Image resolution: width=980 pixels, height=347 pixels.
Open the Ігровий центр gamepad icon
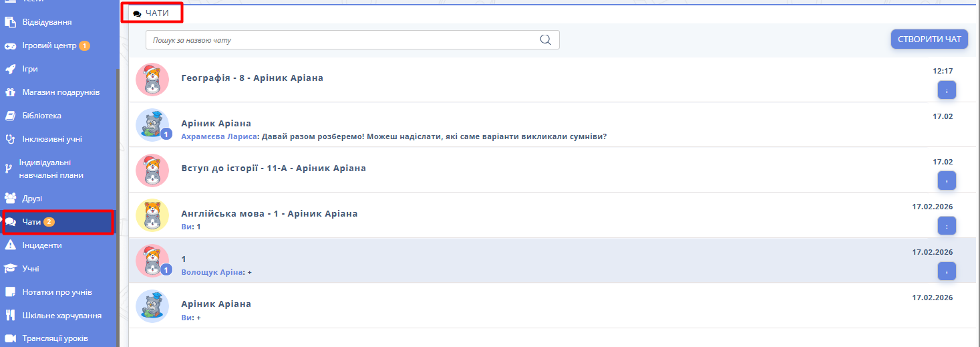coord(10,46)
